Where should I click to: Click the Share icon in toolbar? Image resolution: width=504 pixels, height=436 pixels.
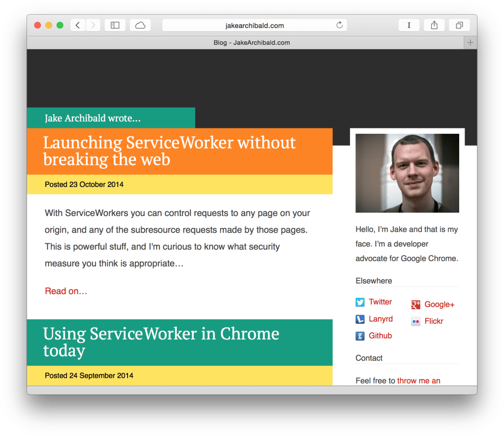(x=434, y=25)
